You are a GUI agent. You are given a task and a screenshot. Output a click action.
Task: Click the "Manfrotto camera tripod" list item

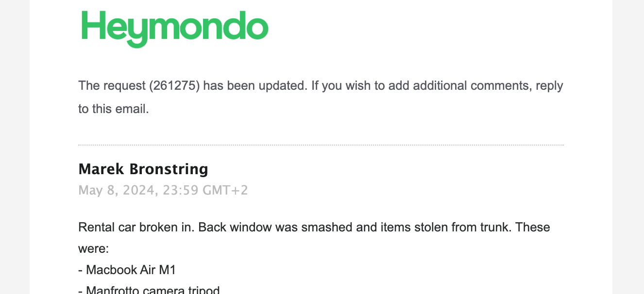click(149, 291)
